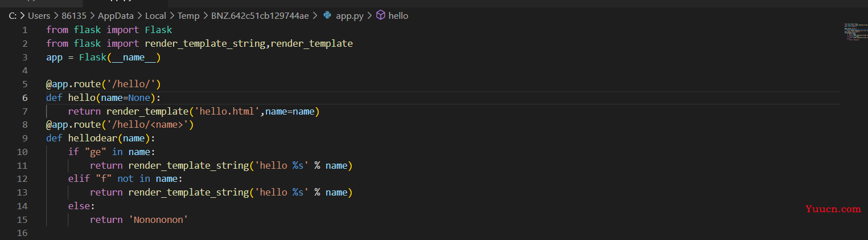Open the Users folder breadcrumb
The width and height of the screenshot is (868, 240).
pyautogui.click(x=39, y=15)
